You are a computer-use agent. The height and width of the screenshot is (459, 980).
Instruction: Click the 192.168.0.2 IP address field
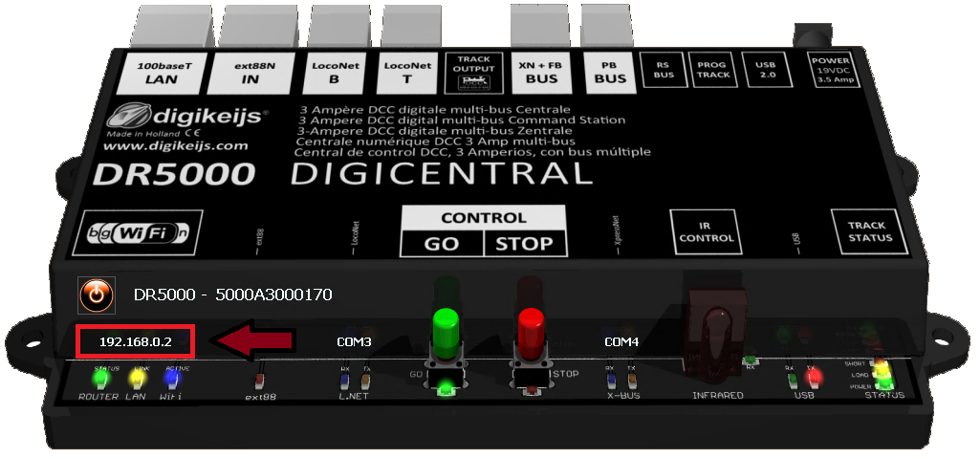[137, 340]
